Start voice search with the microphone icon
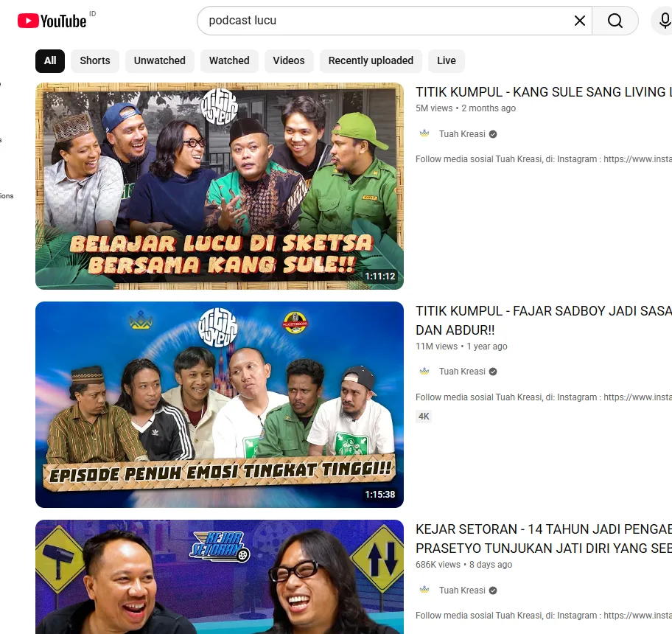This screenshot has height=634, width=672. 663,21
